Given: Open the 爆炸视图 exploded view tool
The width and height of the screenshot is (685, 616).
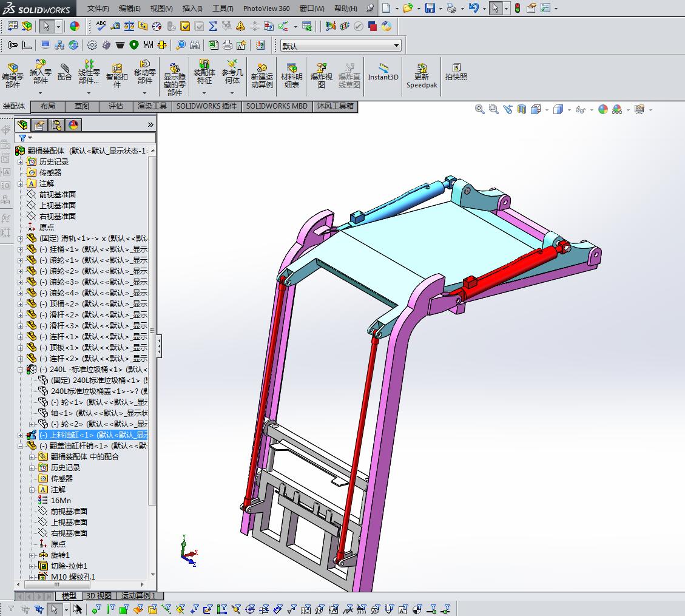Looking at the screenshot, I should coord(322,74).
